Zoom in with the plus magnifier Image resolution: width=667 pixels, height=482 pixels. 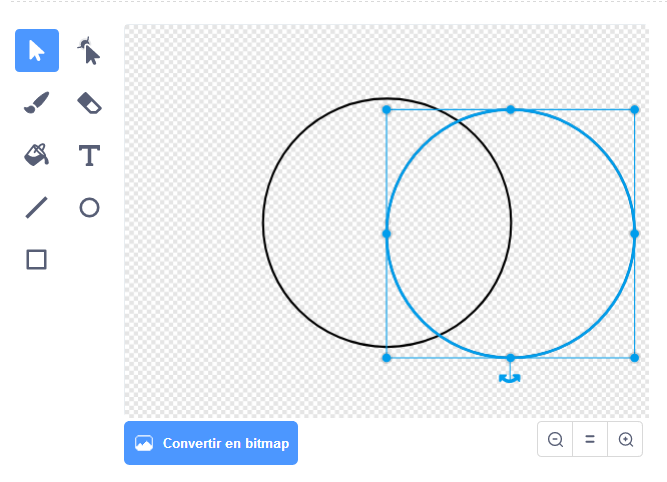(626, 439)
